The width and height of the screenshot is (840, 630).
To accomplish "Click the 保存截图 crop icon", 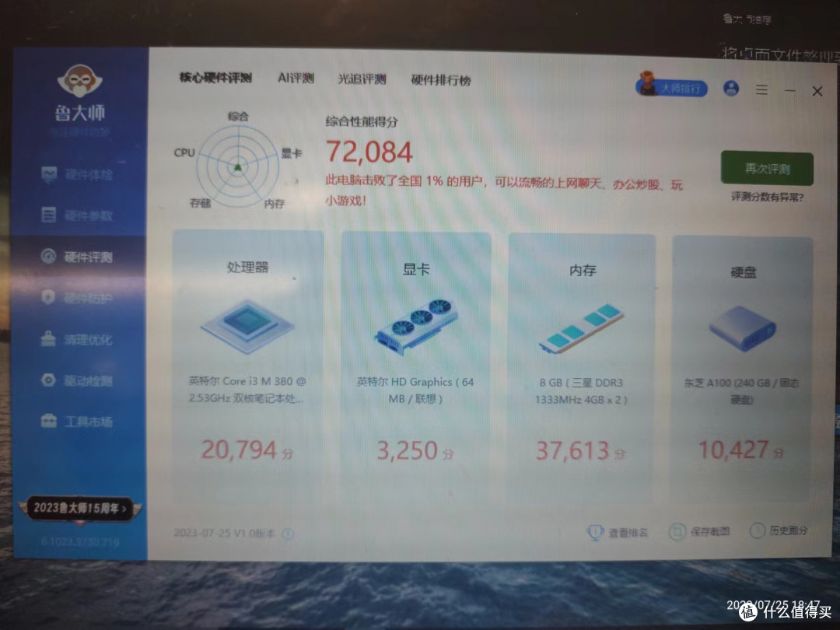I will click(x=677, y=531).
